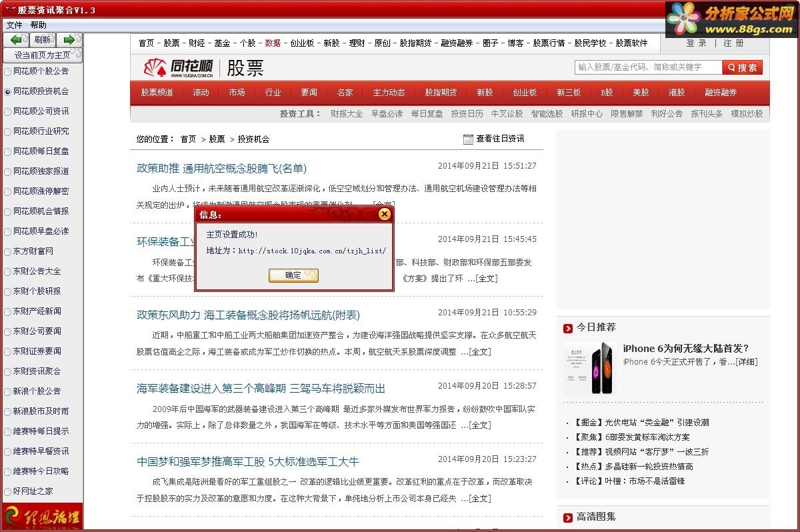Open the 滚动 tab in red bar

201,93
